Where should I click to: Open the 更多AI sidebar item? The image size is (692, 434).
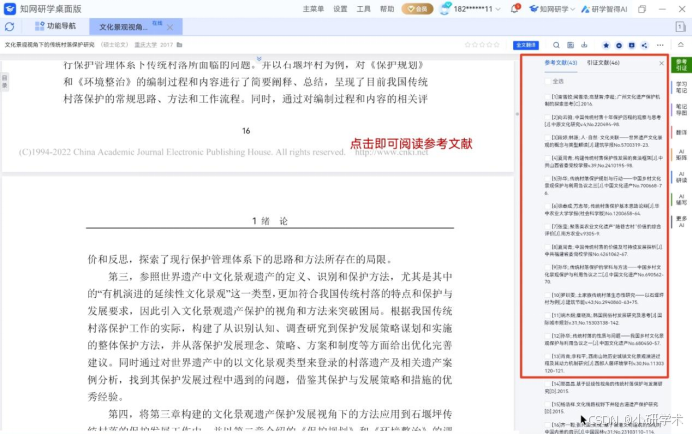(681, 222)
